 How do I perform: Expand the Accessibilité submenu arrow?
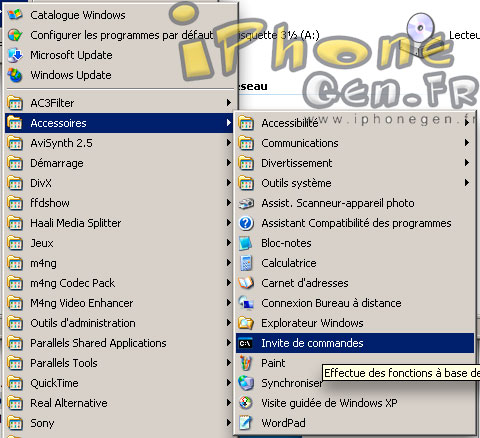(x=467, y=123)
